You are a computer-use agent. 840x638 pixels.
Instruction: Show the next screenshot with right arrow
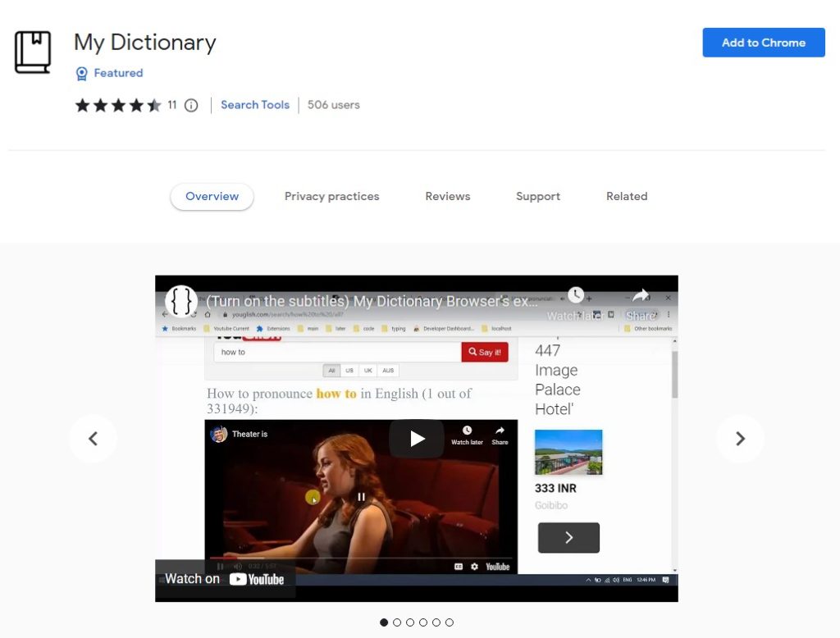click(x=740, y=439)
